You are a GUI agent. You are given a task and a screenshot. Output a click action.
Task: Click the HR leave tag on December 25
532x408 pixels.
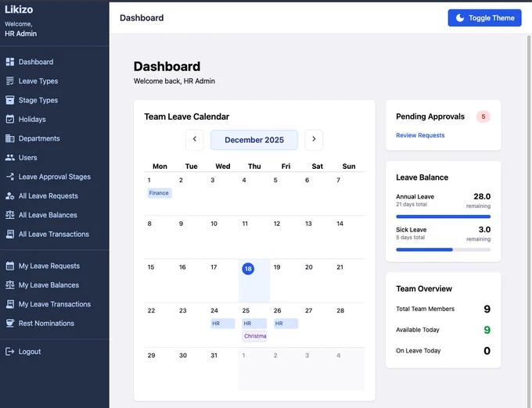point(254,324)
